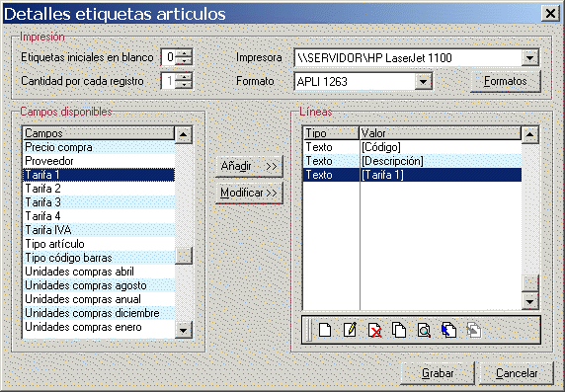
Task: Select Tipo artículo in Campos list
Action: pyautogui.click(x=99, y=244)
